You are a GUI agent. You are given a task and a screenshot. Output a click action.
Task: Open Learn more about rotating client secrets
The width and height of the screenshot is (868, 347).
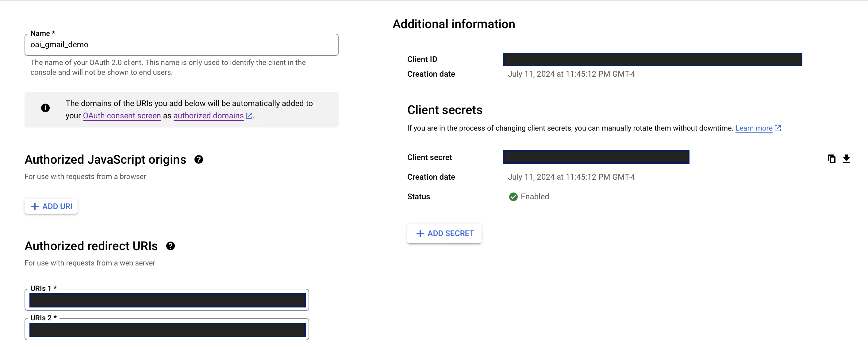pyautogui.click(x=755, y=128)
